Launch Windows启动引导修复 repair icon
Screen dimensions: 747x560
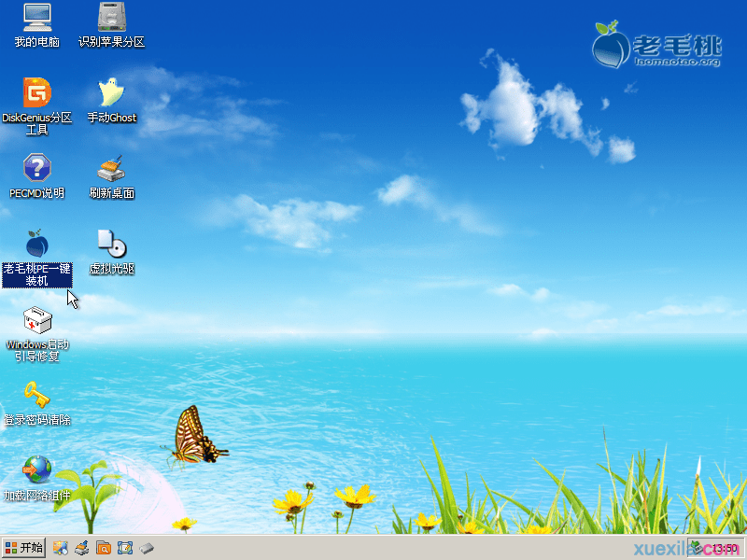[x=37, y=320]
